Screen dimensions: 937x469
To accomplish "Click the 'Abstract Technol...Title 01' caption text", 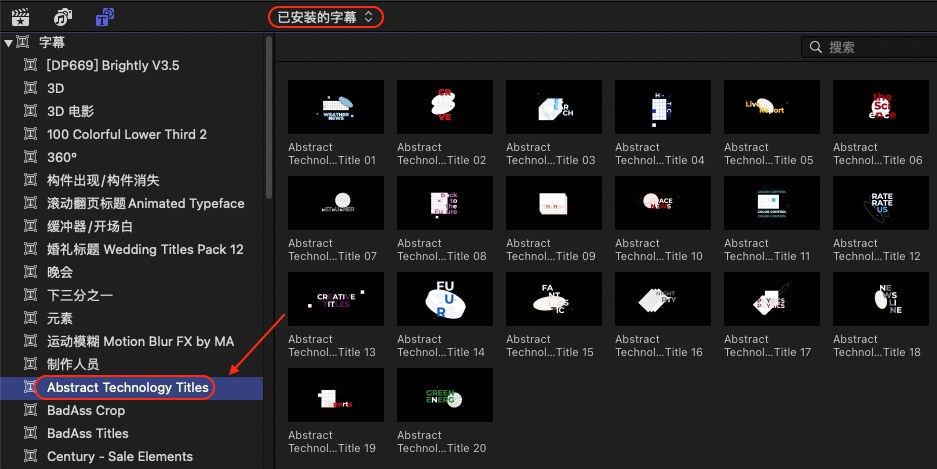I will 332,154.
